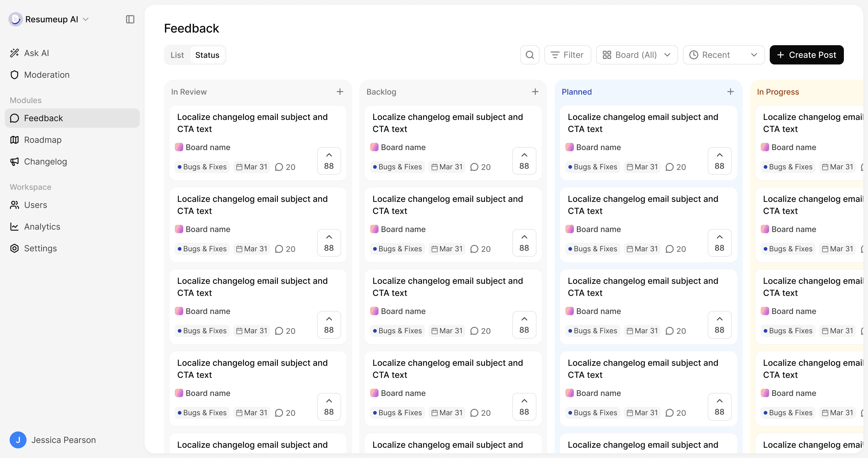Upvote first In Review card
Image resolution: width=868 pixels, height=458 pixels.
pos(329,161)
